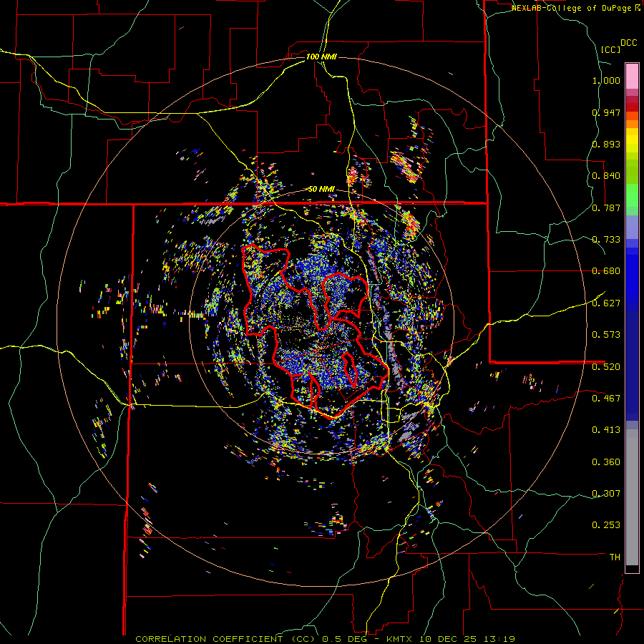Click the 0.307 scale value
Viewport: 644px width, 644px height.
606,493
